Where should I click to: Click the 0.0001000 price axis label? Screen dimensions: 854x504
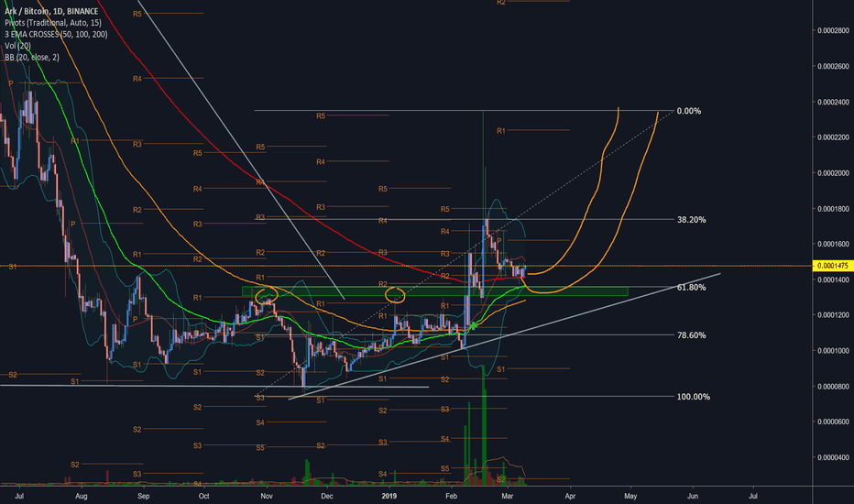[x=833, y=351]
